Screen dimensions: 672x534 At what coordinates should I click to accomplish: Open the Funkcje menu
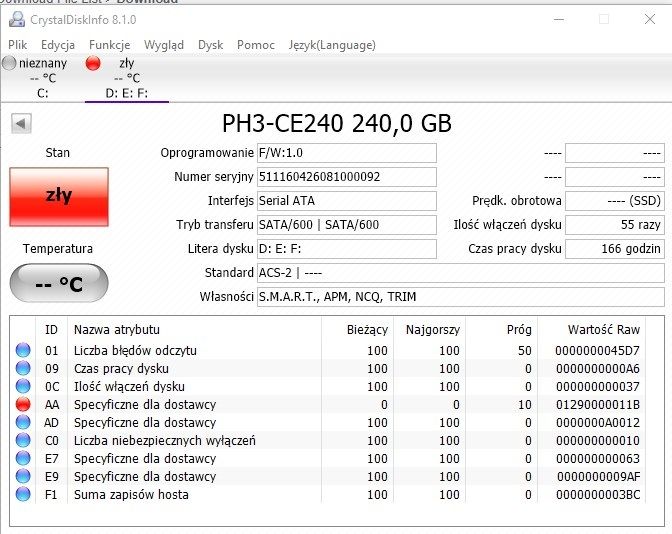pyautogui.click(x=109, y=45)
